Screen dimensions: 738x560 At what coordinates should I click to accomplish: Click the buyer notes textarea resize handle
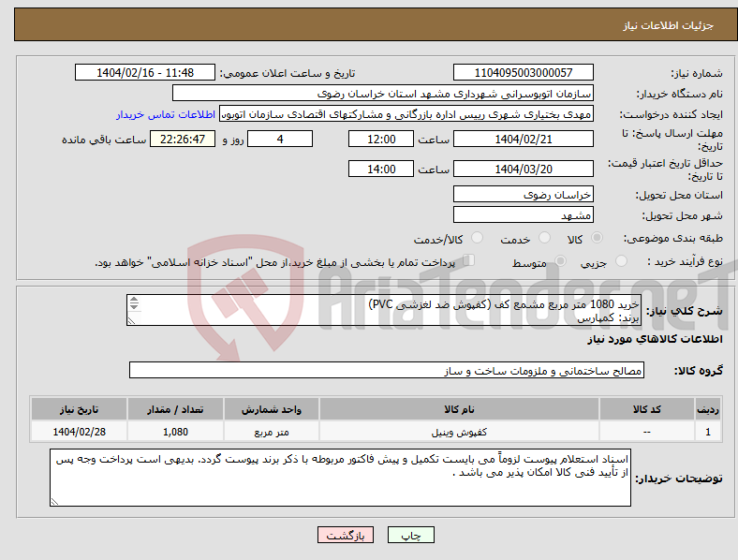[54, 502]
